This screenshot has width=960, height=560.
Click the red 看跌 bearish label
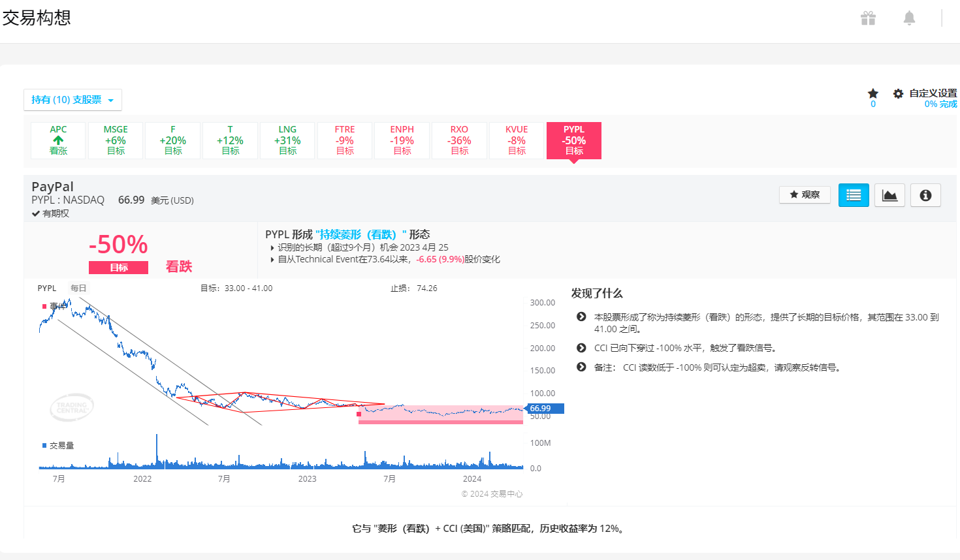pyautogui.click(x=179, y=266)
